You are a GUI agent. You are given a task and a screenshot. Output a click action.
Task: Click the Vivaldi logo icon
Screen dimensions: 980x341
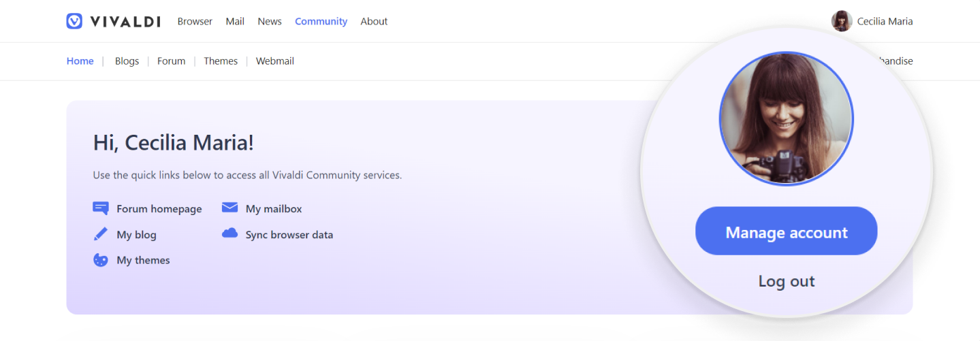pyautogui.click(x=74, y=21)
